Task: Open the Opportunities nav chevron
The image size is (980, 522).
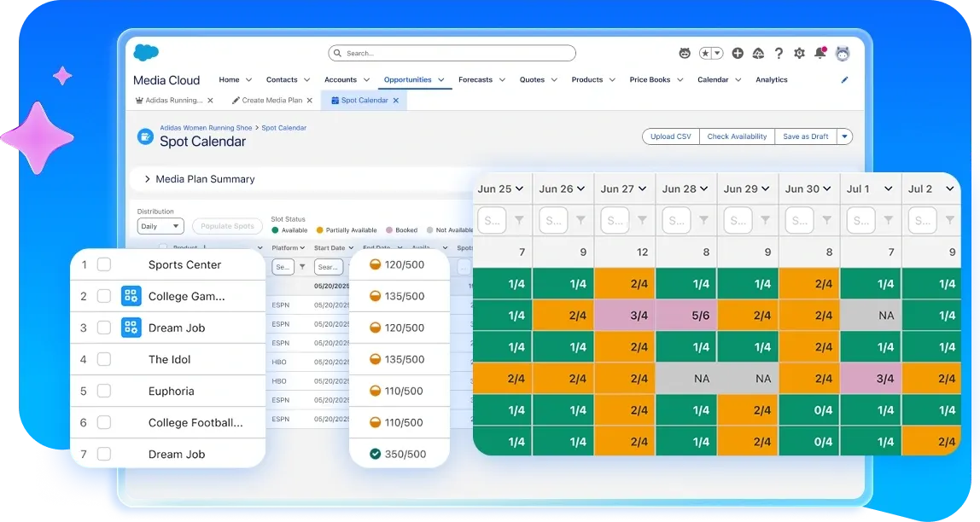Action: coord(441,80)
